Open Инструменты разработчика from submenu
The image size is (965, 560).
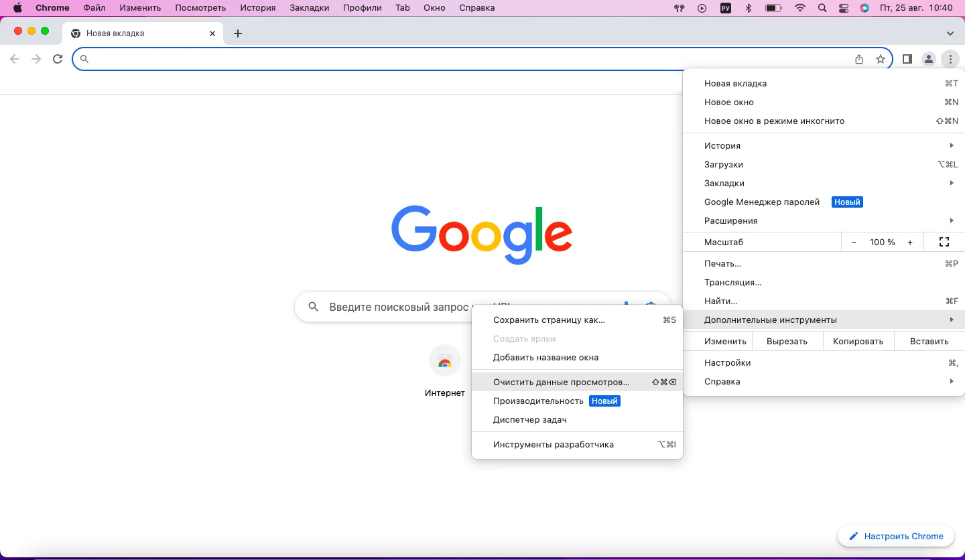coord(554,444)
